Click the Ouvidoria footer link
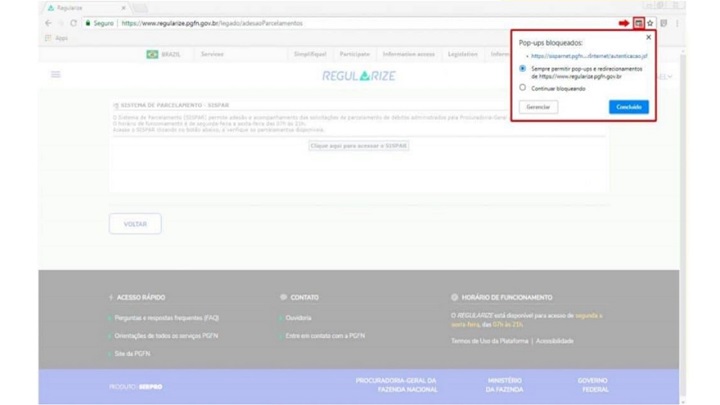720x405 pixels. tap(298, 318)
